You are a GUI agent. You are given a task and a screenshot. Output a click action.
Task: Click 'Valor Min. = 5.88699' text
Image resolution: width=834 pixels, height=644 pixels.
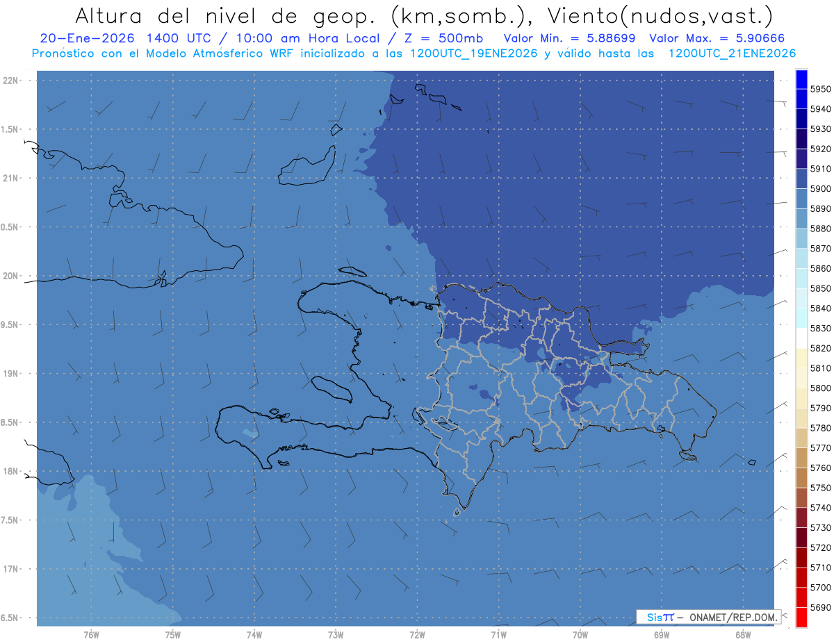coord(571,38)
